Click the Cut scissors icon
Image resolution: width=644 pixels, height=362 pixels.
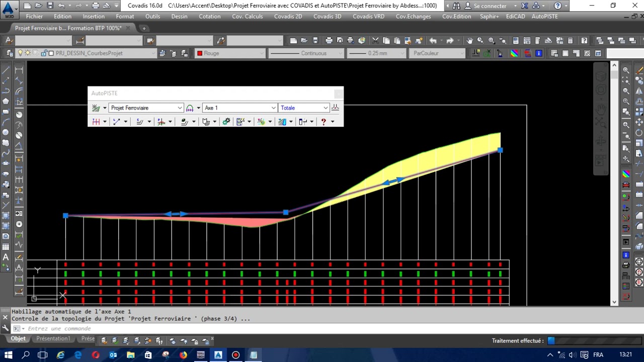pos(375,40)
